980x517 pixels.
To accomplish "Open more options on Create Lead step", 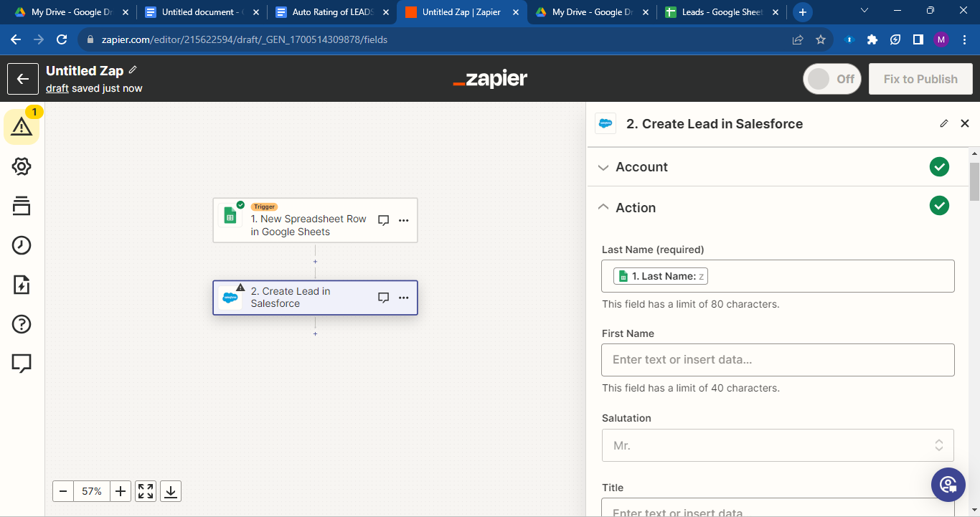I will (x=404, y=298).
